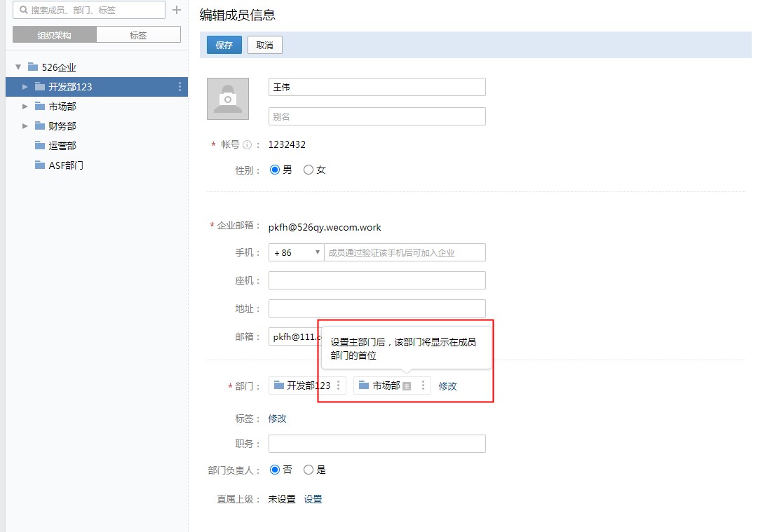Click the main department badge icon on 市场部
Screen dimensions: 758x532
coord(407,386)
